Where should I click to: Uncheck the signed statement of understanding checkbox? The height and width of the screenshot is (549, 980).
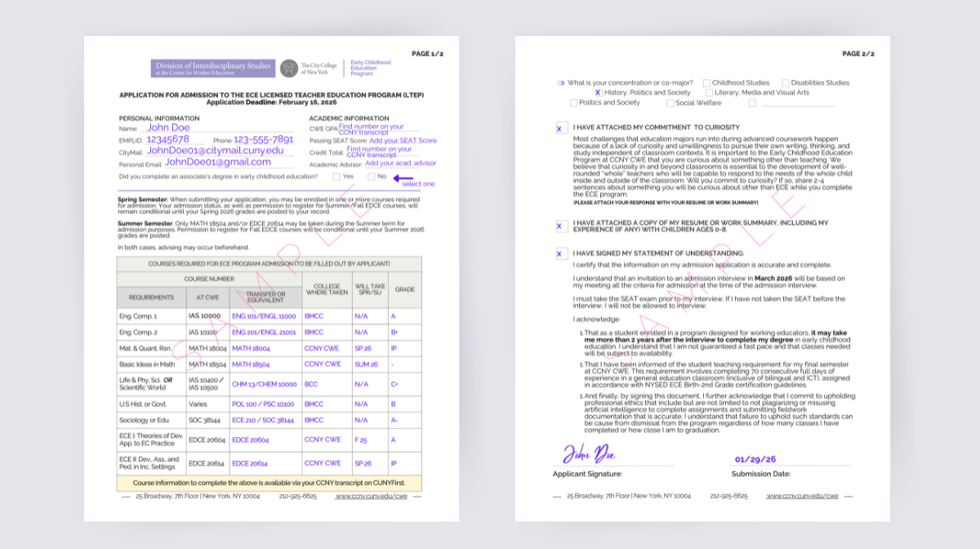(560, 253)
